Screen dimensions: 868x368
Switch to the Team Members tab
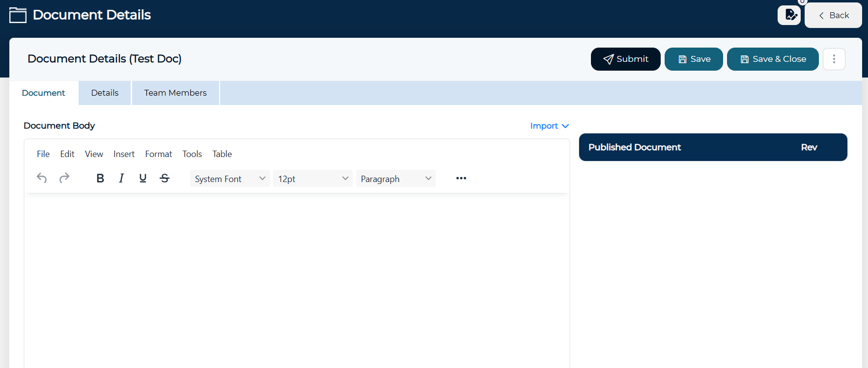(x=175, y=93)
